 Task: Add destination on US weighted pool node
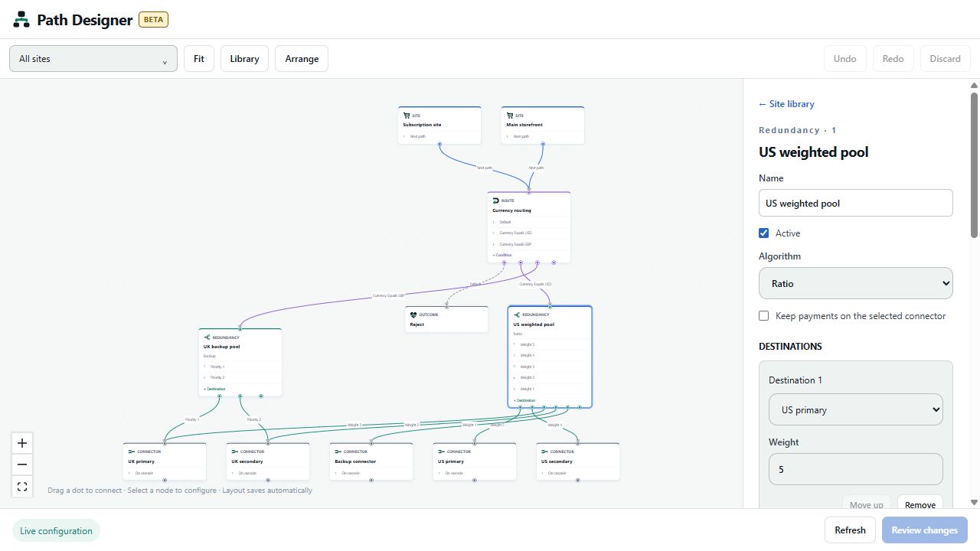524,400
